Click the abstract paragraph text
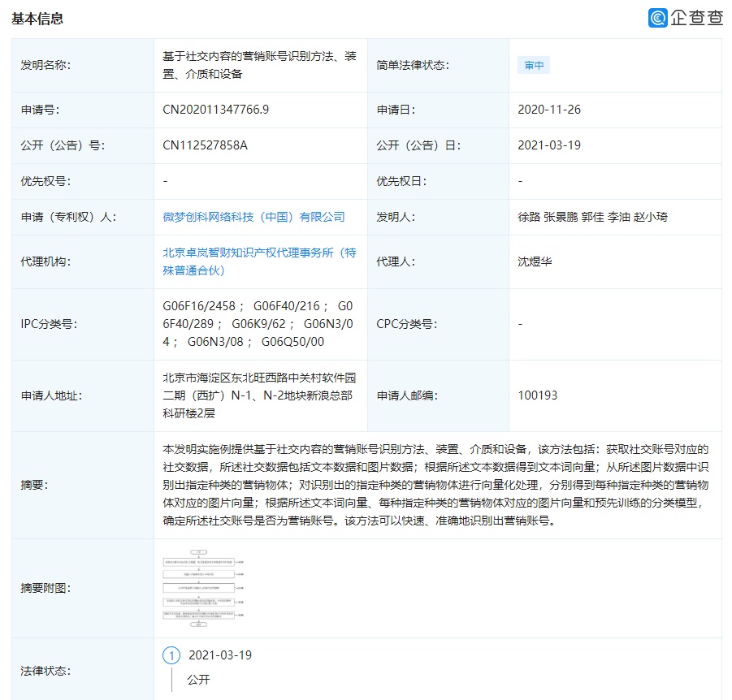This screenshot has width=732, height=700. [x=436, y=485]
